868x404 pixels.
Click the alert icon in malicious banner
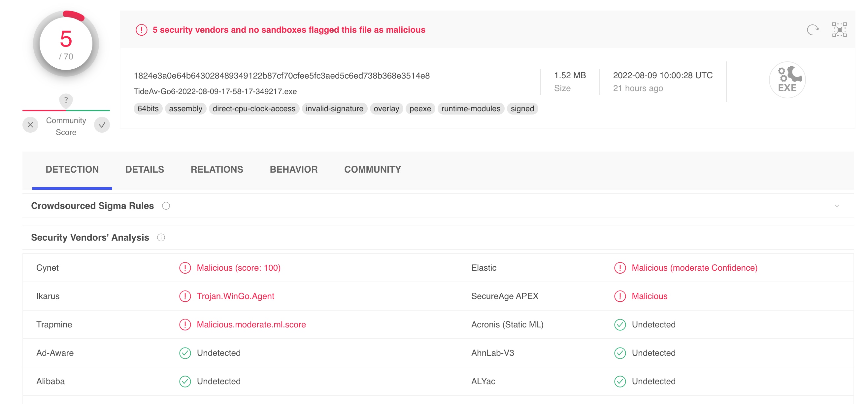pos(142,30)
